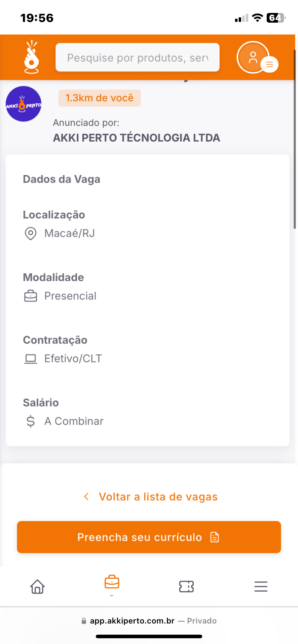
Task: Tap the app.akkiperto.com.br address bar
Action: (149, 621)
